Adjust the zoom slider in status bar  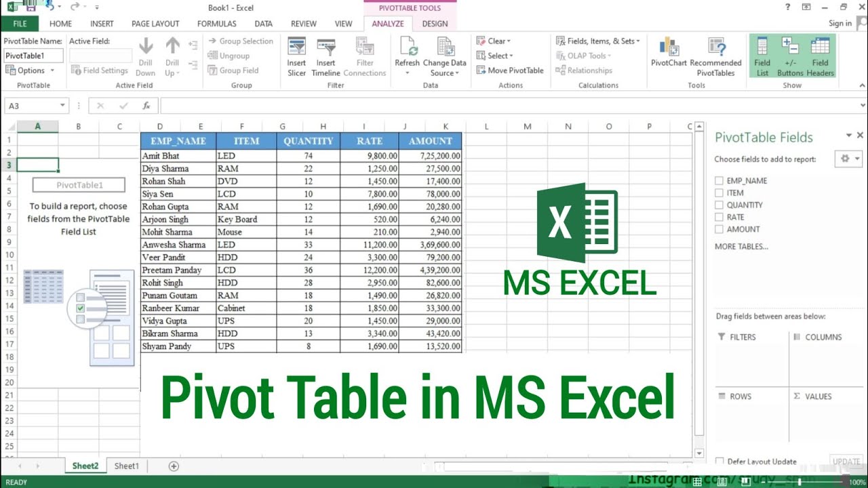pos(800,482)
